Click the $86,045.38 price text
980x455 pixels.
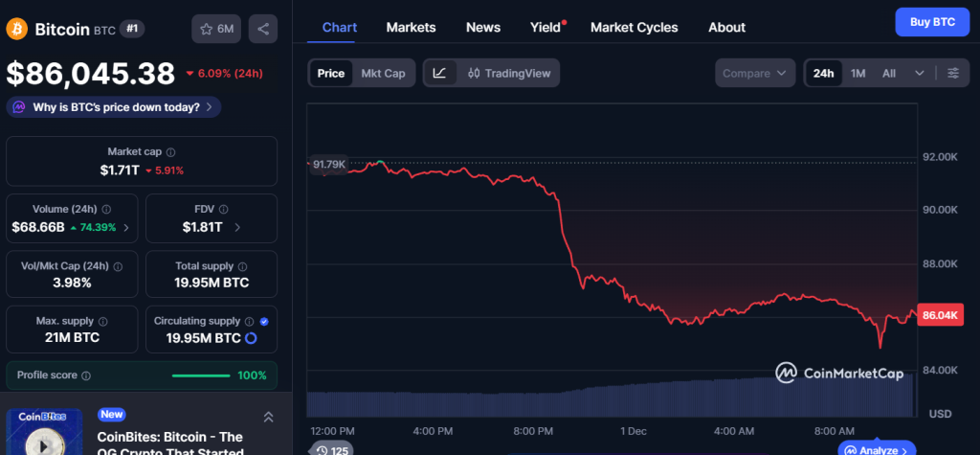point(91,74)
